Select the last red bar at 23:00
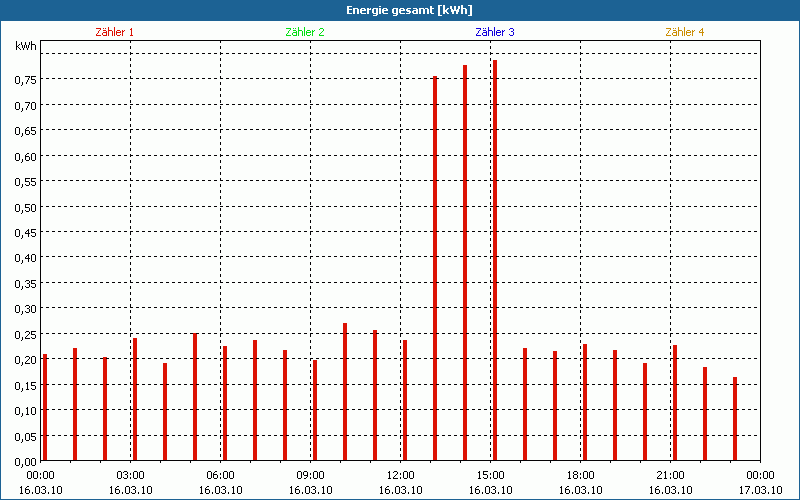Image resolution: width=800 pixels, height=500 pixels. (x=735, y=419)
